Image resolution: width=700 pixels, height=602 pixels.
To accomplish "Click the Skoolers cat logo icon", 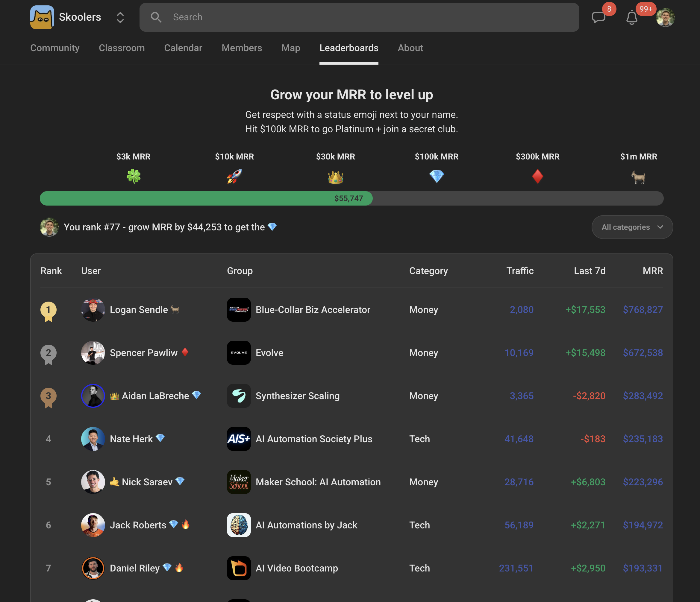I will 42,17.
